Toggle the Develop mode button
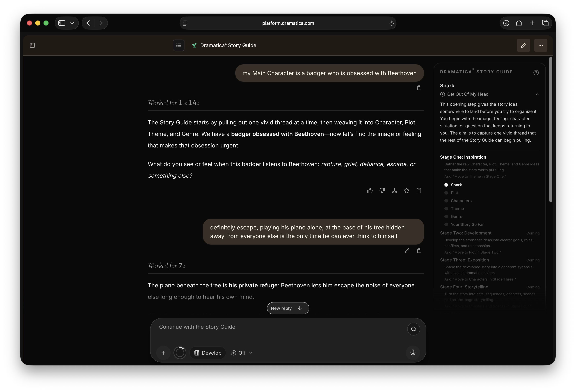576x392 pixels. pos(208,353)
